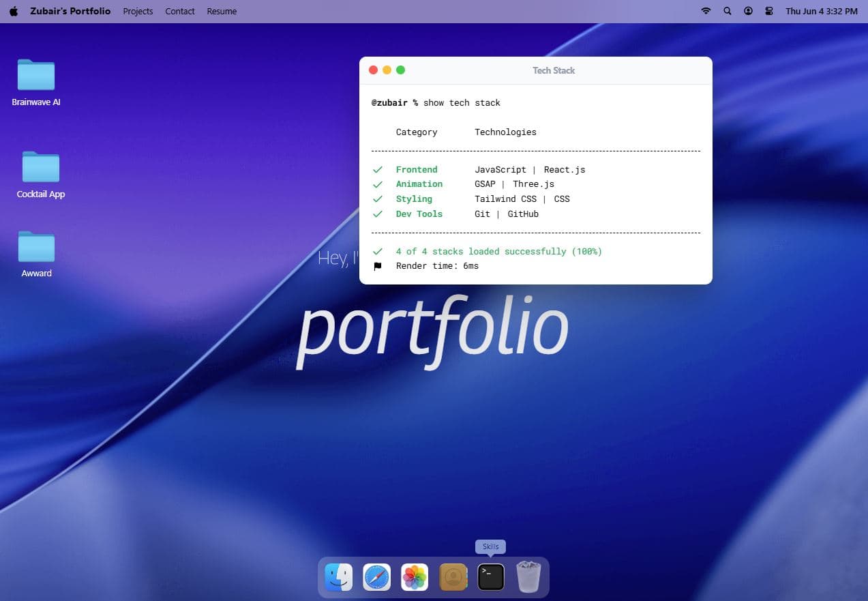Click the Skills tooltip label
The width and height of the screenshot is (868, 601).
491,546
